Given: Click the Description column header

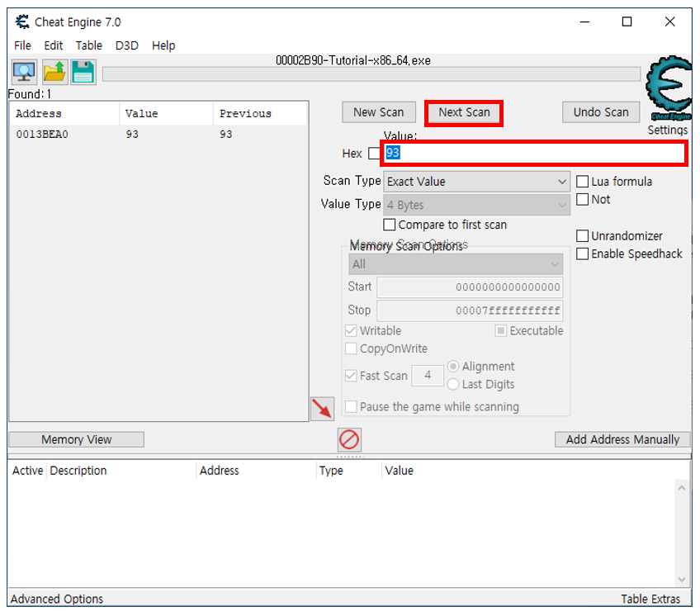Looking at the screenshot, I should [121, 471].
